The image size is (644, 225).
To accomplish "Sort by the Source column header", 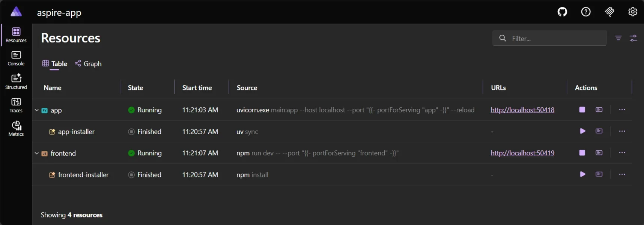I will coord(247,88).
